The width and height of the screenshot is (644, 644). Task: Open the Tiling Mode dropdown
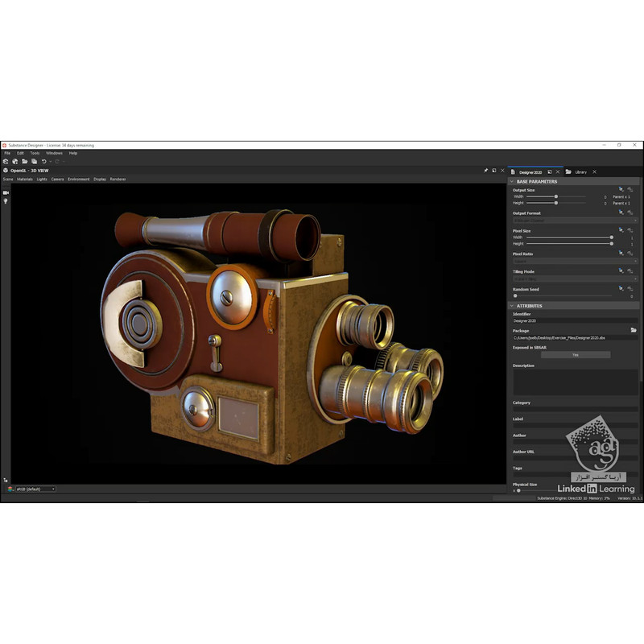coord(575,279)
